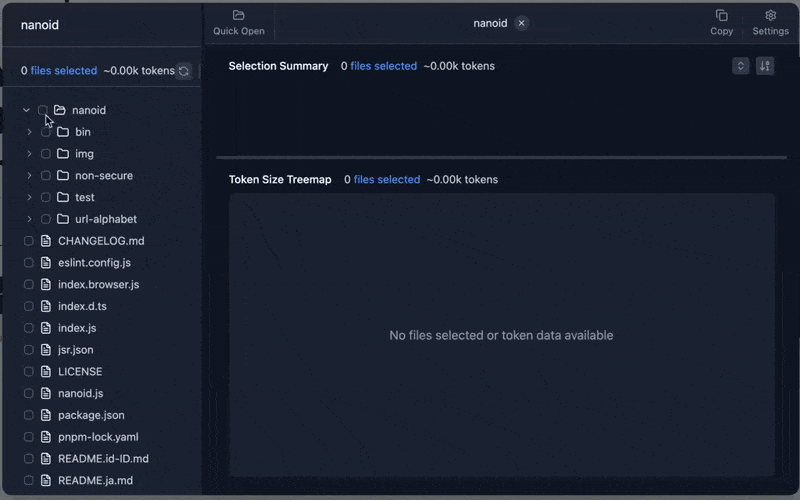Click the Copy icon in top bar
800x500 pixels.
721,15
